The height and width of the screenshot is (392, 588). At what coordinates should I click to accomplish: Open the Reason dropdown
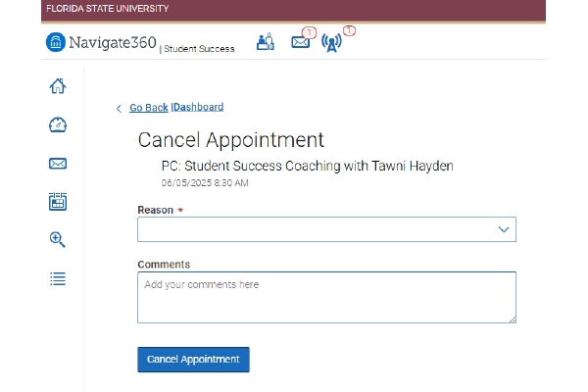[326, 229]
